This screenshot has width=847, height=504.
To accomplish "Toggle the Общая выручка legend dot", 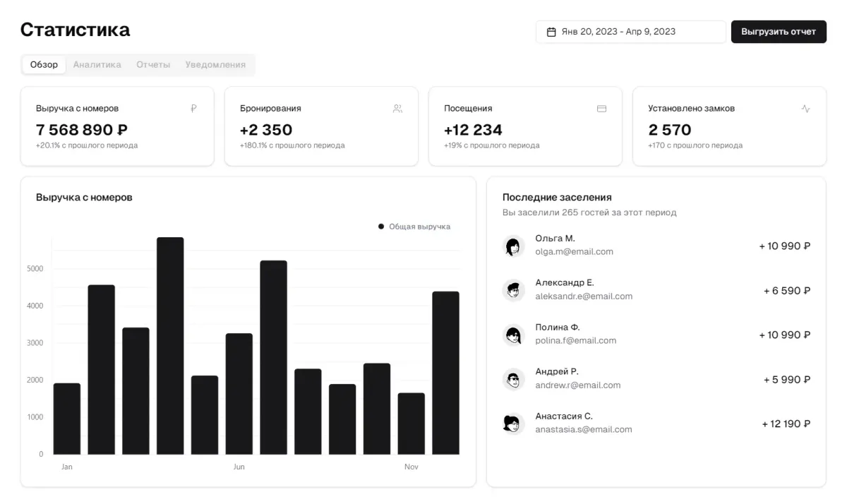I will [381, 227].
